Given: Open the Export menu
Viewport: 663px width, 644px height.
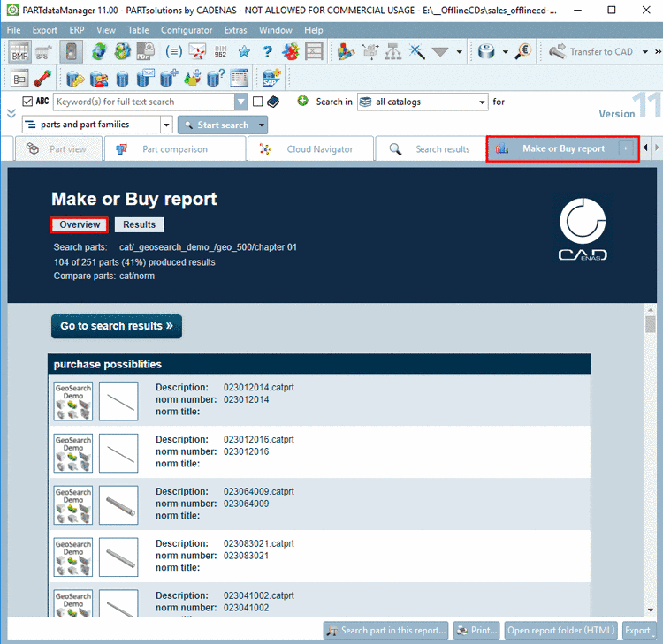Looking at the screenshot, I should point(45,30).
